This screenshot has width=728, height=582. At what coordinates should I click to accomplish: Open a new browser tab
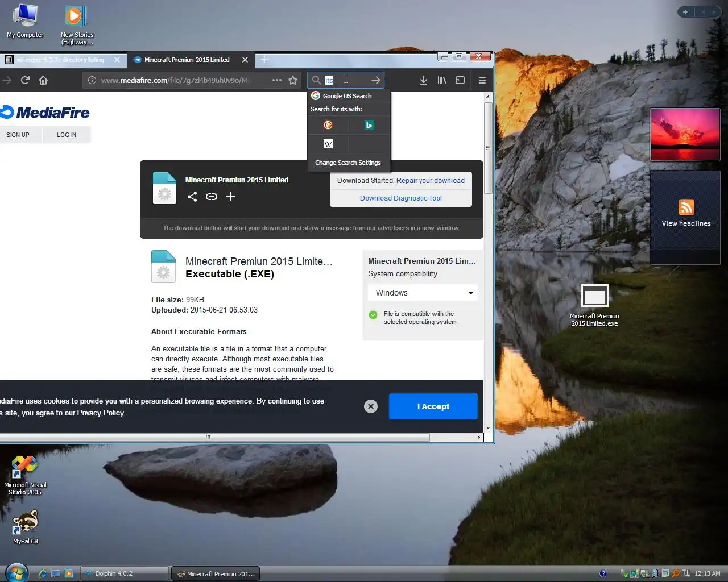point(264,59)
